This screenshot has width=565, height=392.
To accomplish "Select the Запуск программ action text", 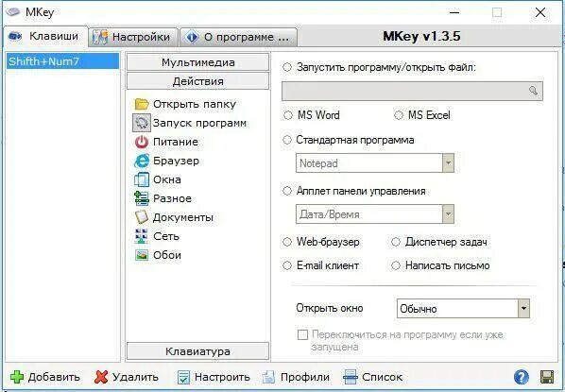I will coord(199,123).
